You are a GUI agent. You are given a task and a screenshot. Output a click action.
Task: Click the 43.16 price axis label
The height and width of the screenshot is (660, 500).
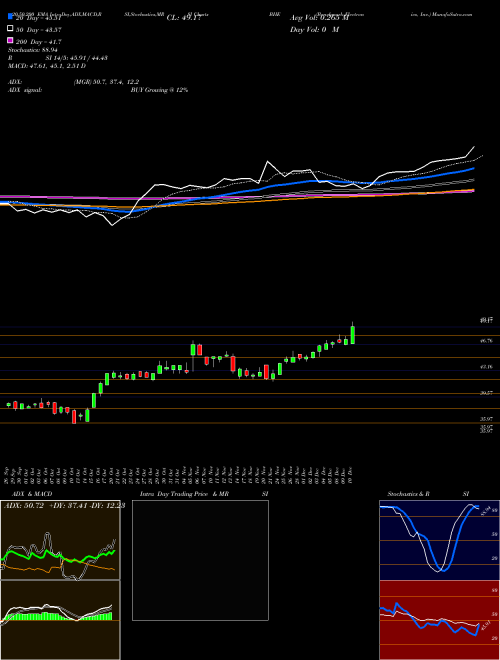[487, 367]
